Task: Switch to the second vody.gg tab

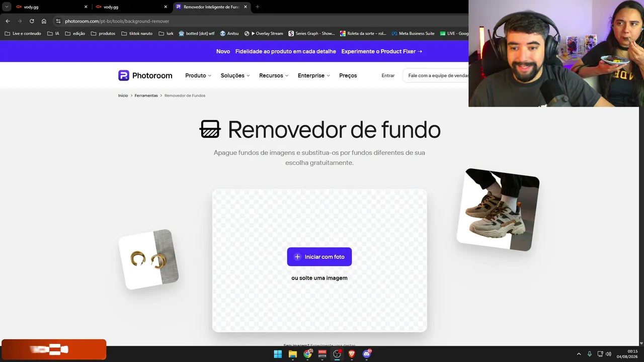Action: (131, 7)
